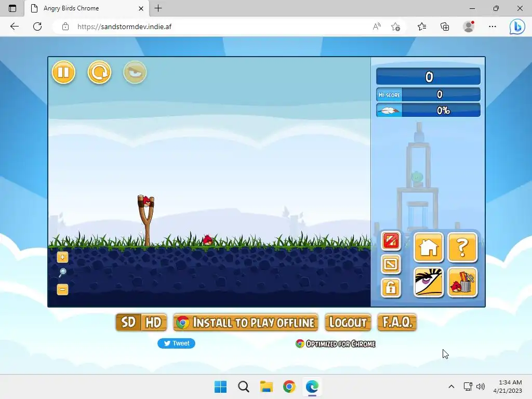The height and width of the screenshot is (399, 532).
Task: Click Install to Play Offline button
Action: coord(246,322)
